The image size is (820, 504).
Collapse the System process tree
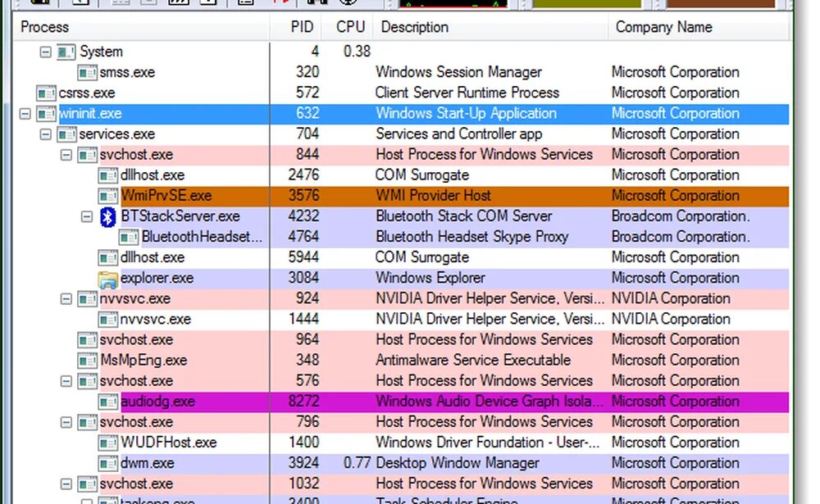click(x=45, y=52)
